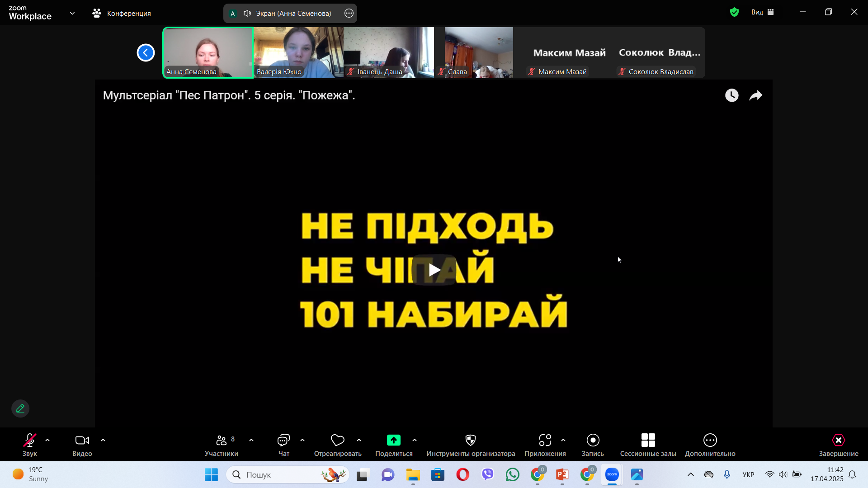Select Анна Семенова video thumbnail
This screenshot has height=488, width=868.
point(208,52)
